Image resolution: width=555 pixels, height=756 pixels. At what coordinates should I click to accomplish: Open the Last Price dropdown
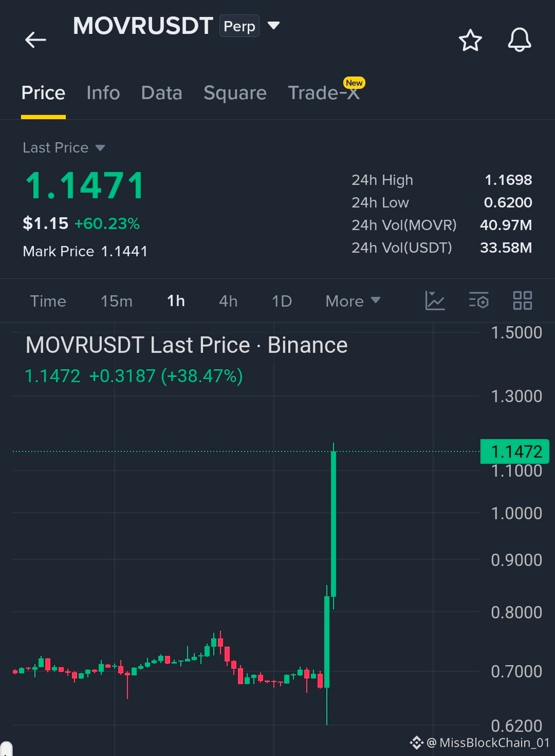pyautogui.click(x=64, y=148)
